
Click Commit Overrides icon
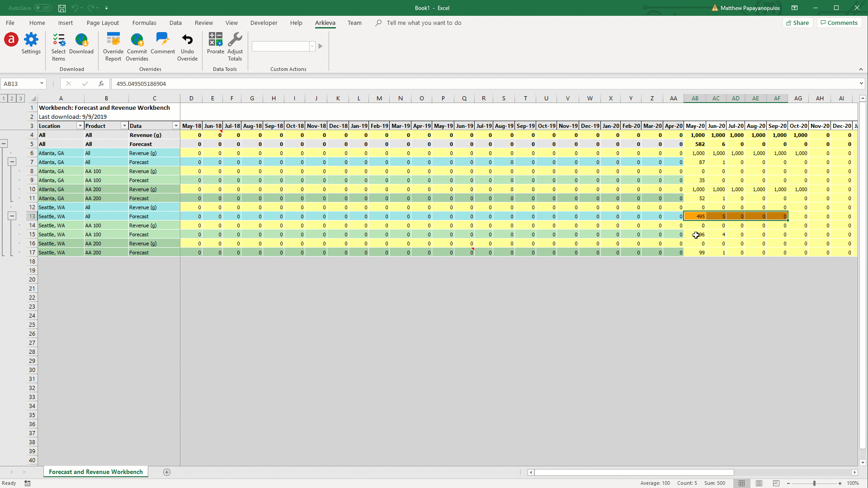click(x=137, y=40)
